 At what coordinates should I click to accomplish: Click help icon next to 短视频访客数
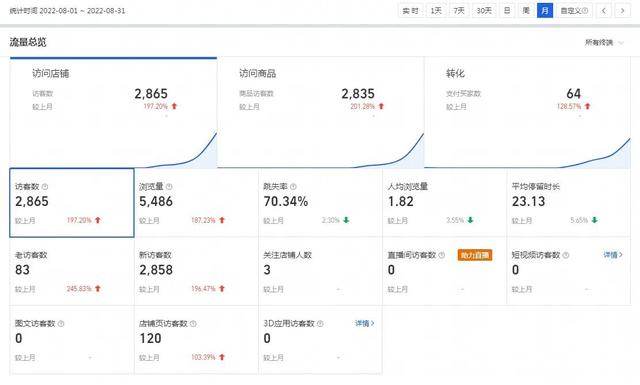(x=566, y=255)
